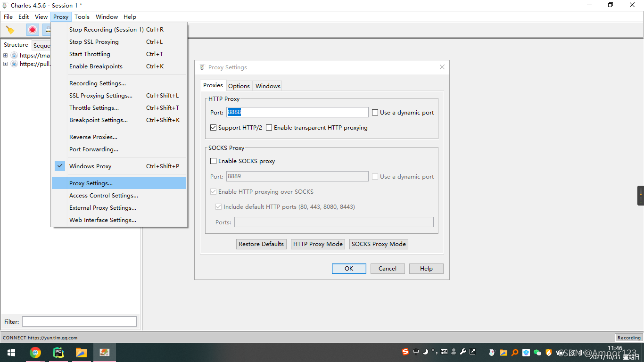Open Reverse Proxies... menu item
The height and width of the screenshot is (362, 644).
(x=119, y=137)
